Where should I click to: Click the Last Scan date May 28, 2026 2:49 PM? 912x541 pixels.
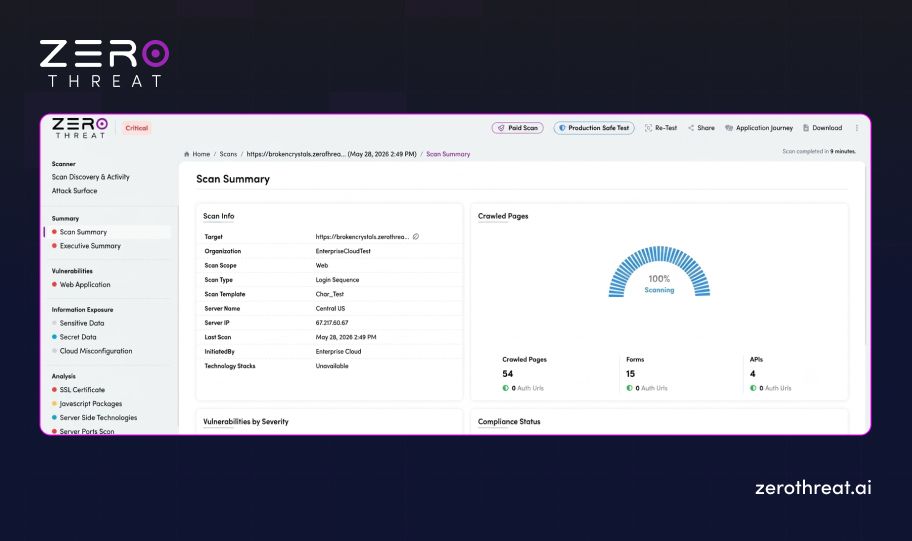(x=346, y=337)
